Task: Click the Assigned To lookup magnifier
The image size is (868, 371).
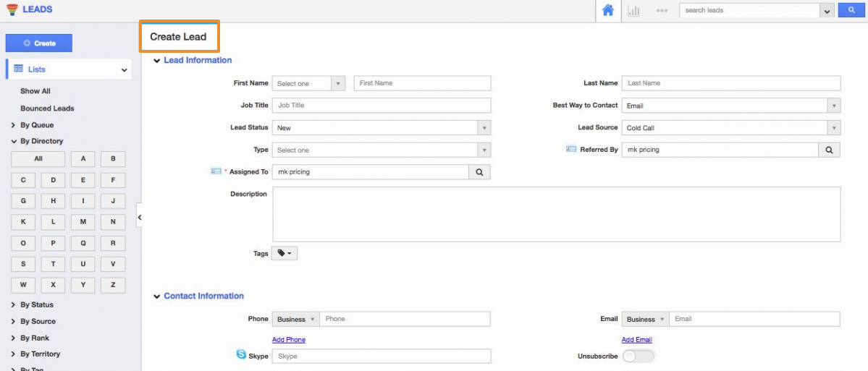Action: (x=479, y=172)
